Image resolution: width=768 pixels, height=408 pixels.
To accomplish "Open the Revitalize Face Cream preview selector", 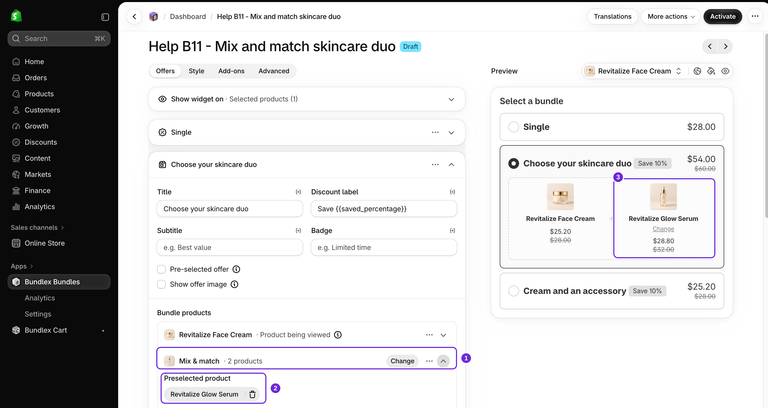I will (x=634, y=72).
